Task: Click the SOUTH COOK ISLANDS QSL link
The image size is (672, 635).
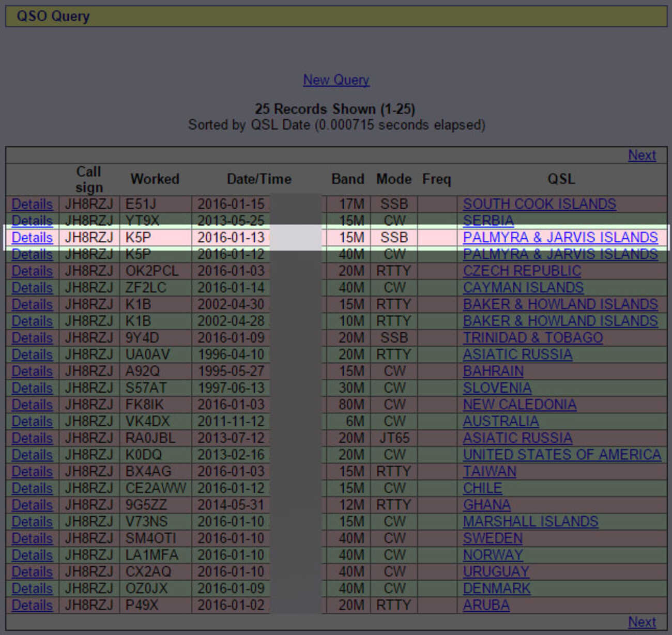Action: (x=539, y=204)
